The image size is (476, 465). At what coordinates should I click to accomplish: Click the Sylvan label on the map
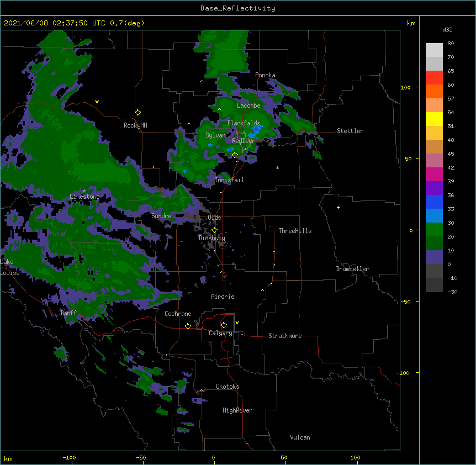tap(215, 135)
